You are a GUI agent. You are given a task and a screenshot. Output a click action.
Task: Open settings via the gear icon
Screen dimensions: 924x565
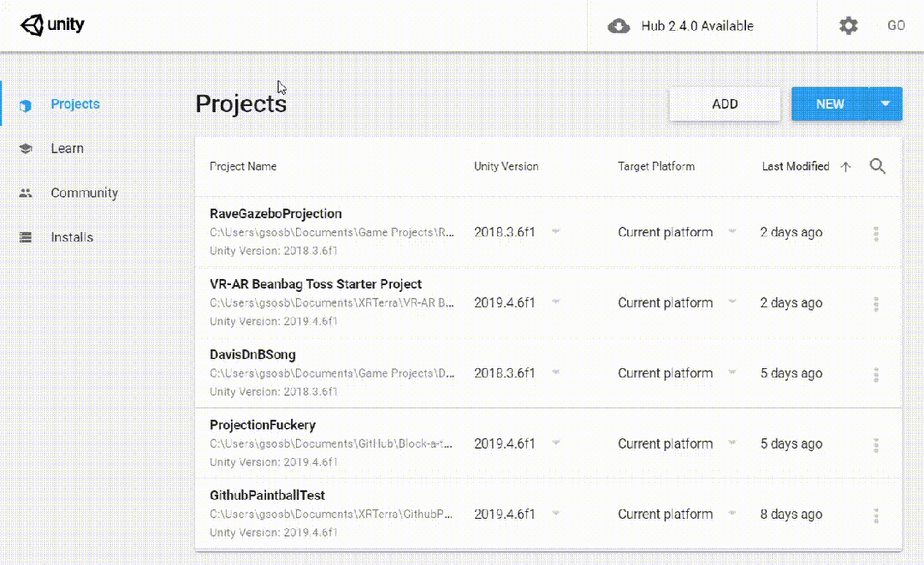848,26
